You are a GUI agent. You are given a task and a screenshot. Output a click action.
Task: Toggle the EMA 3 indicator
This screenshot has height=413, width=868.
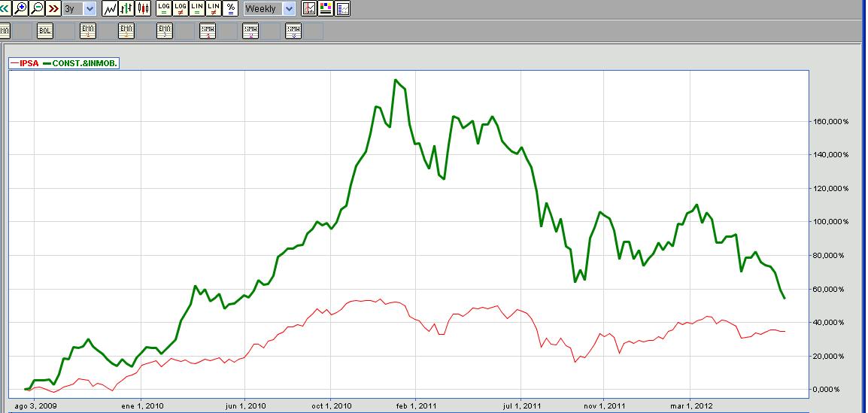point(165,31)
